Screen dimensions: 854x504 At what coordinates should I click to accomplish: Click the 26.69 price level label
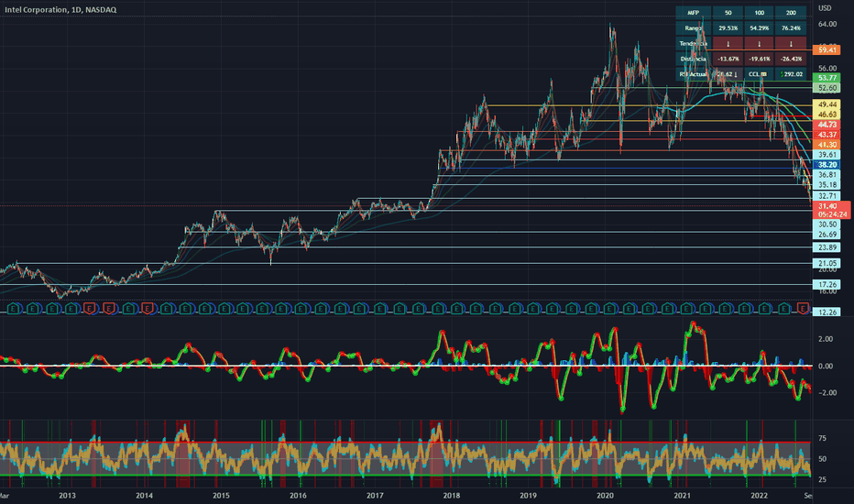click(827, 235)
